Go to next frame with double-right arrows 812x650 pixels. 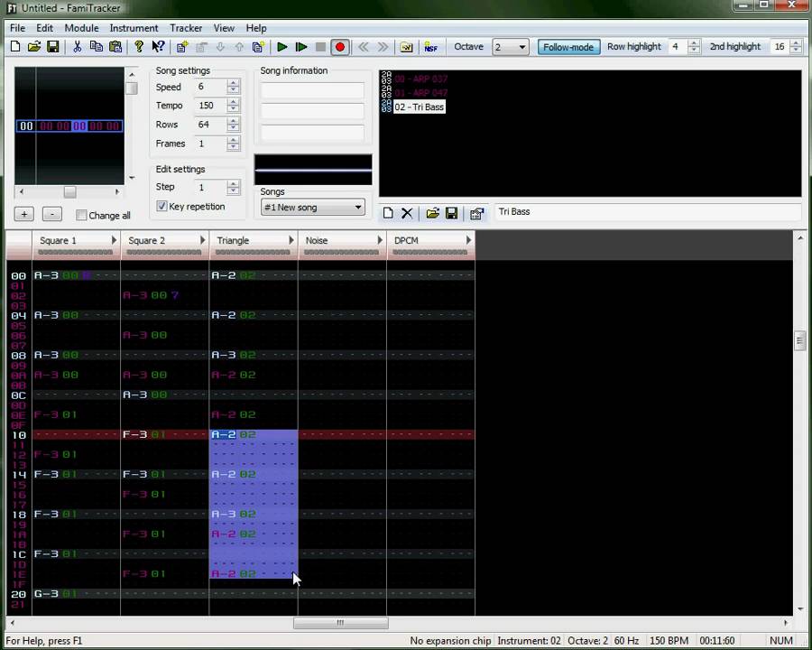pos(383,47)
